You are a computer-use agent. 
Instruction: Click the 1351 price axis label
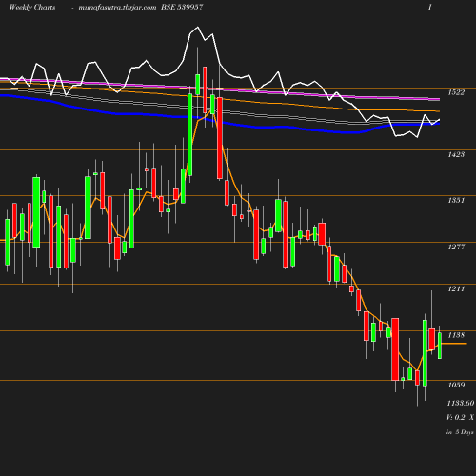click(x=456, y=200)
